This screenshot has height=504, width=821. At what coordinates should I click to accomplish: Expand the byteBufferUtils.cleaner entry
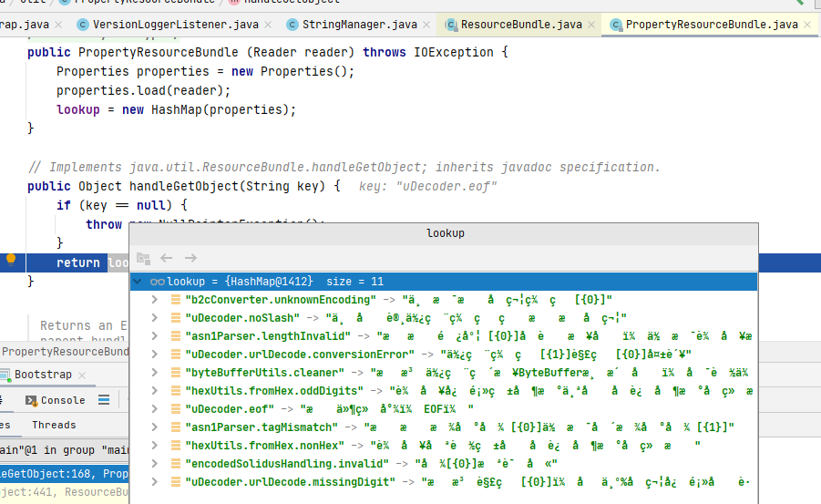[155, 373]
